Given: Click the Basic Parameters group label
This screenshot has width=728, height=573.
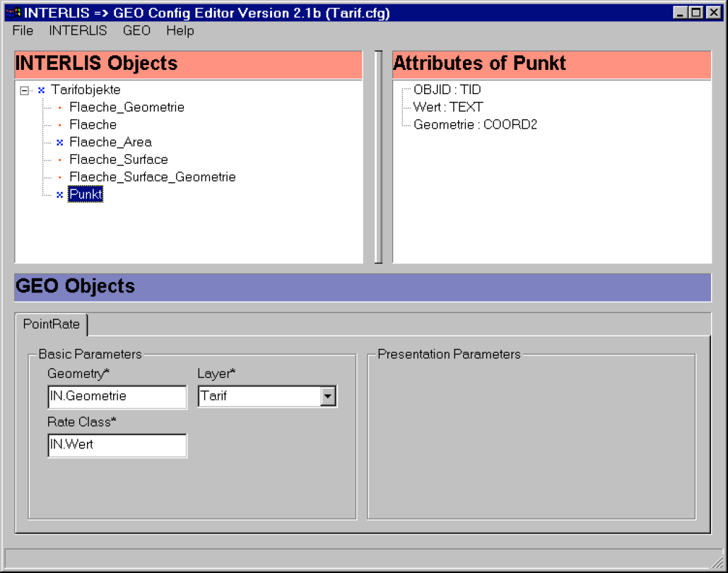Looking at the screenshot, I should [90, 354].
